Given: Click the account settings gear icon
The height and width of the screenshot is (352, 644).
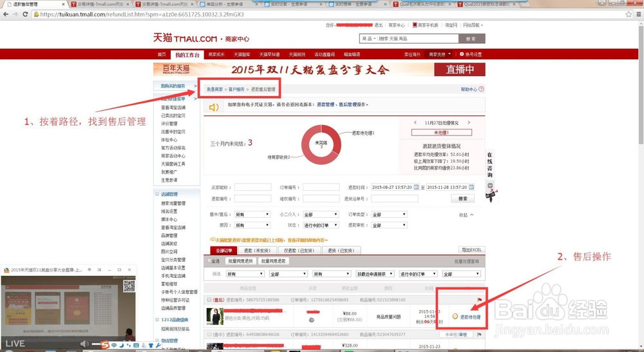Looking at the screenshot, I should click(x=462, y=54).
